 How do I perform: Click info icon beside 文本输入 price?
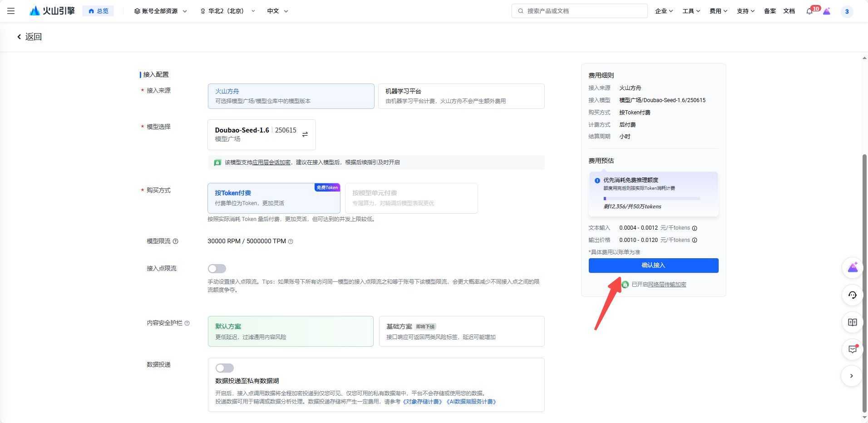pyautogui.click(x=695, y=228)
